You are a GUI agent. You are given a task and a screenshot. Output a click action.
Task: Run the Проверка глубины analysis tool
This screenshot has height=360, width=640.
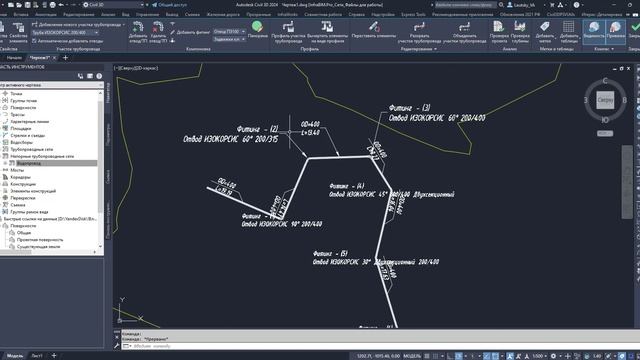tap(520, 27)
